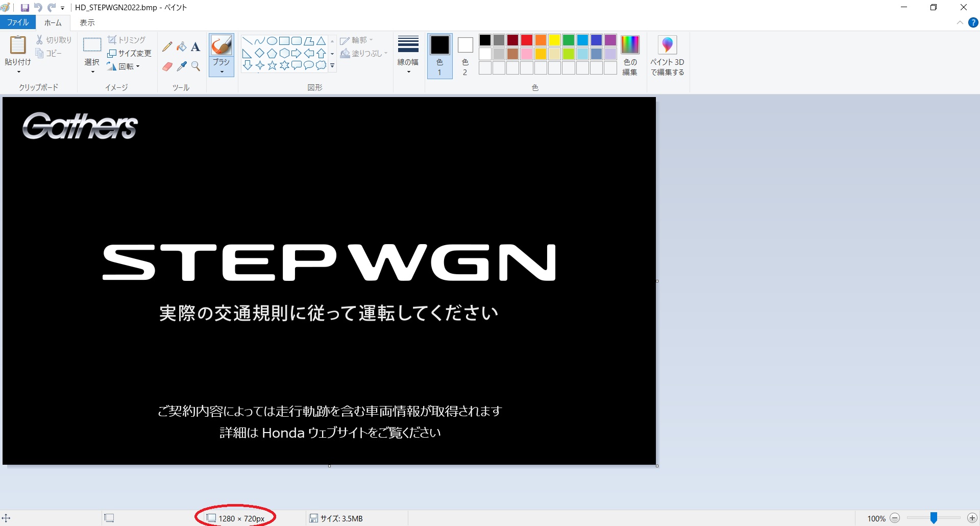Choose the Oval shape
Viewport: 980px width, 526px height.
click(272, 41)
